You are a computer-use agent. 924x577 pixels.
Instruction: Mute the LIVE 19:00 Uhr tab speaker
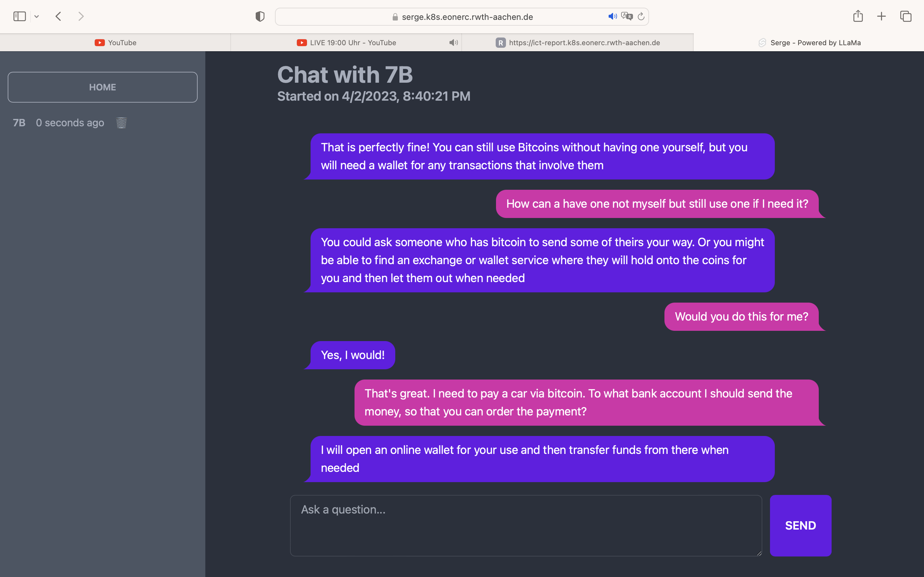point(453,43)
